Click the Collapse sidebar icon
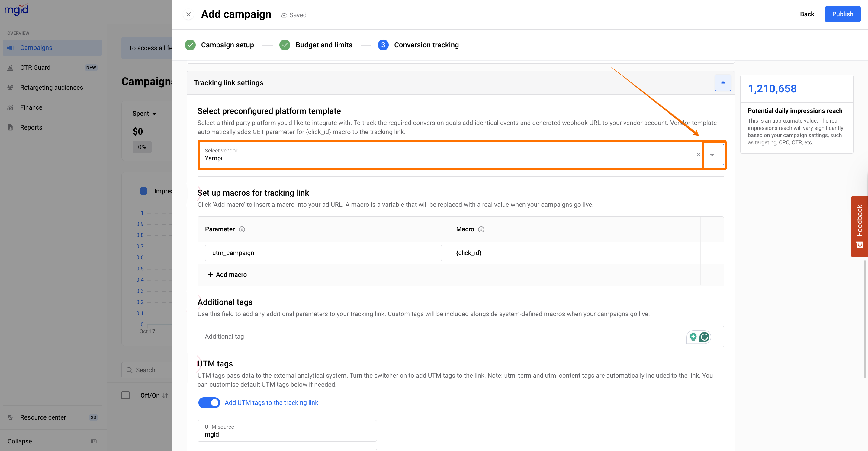The width and height of the screenshot is (868, 451). click(x=93, y=441)
